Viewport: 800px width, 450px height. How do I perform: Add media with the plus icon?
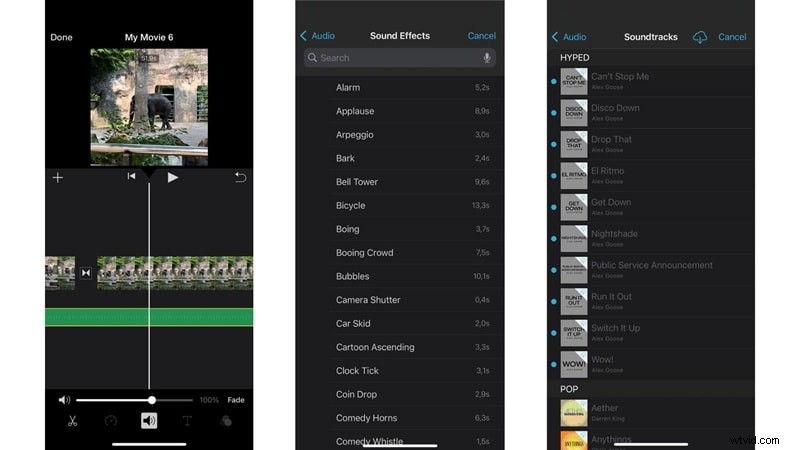58,178
